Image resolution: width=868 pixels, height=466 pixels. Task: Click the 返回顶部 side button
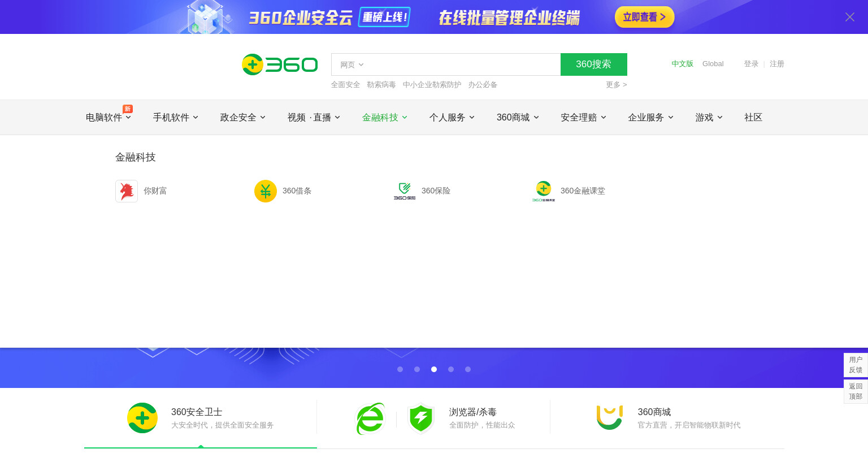[x=856, y=391]
